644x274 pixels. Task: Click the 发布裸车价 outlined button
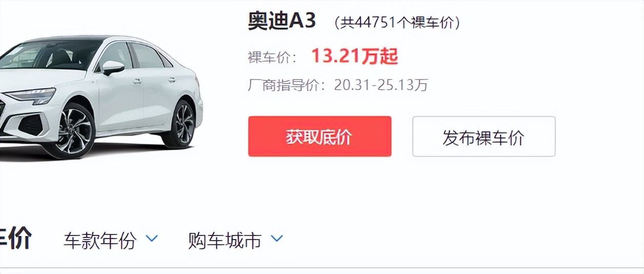tap(484, 136)
